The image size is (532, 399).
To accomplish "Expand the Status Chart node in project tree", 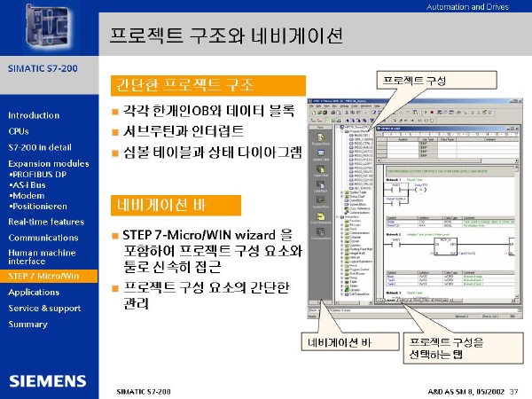I will 341,197.
